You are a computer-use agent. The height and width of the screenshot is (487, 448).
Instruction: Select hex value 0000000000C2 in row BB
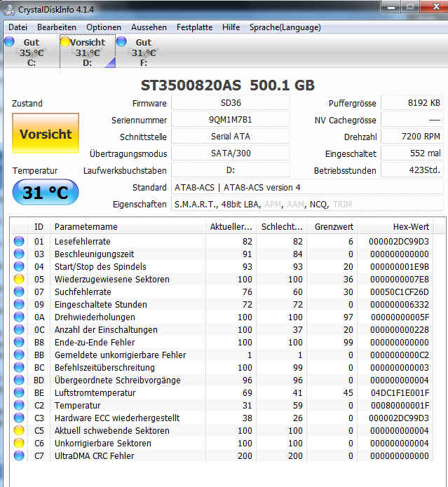click(x=400, y=355)
